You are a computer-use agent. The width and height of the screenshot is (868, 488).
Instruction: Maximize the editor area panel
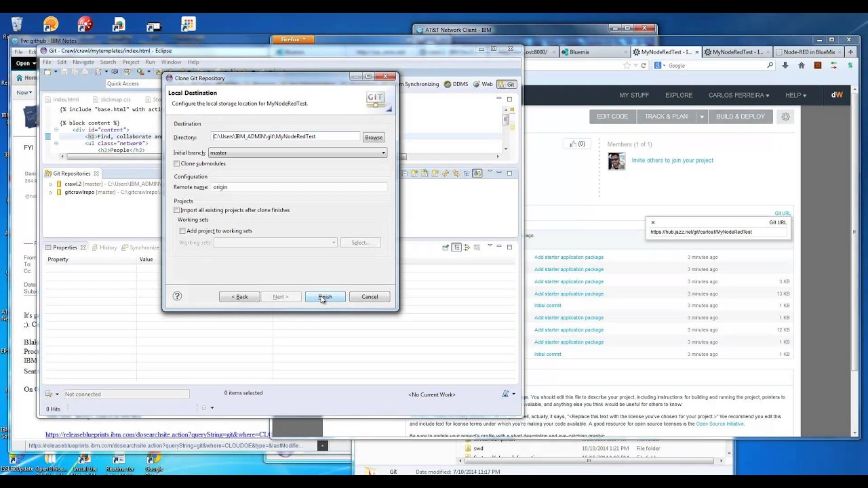point(509,99)
